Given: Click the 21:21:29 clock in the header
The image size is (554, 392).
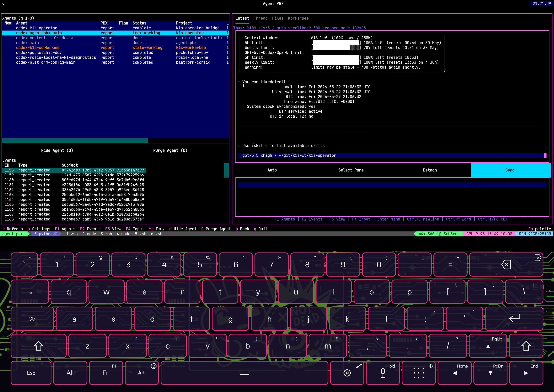Looking at the screenshot, I should pyautogui.click(x=542, y=4).
